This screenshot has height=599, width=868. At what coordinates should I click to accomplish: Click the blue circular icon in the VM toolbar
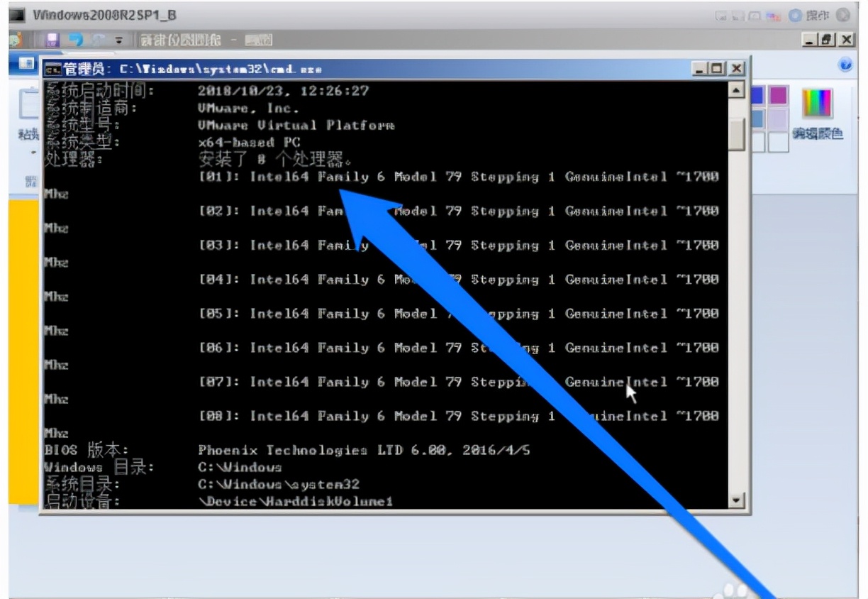coord(796,15)
